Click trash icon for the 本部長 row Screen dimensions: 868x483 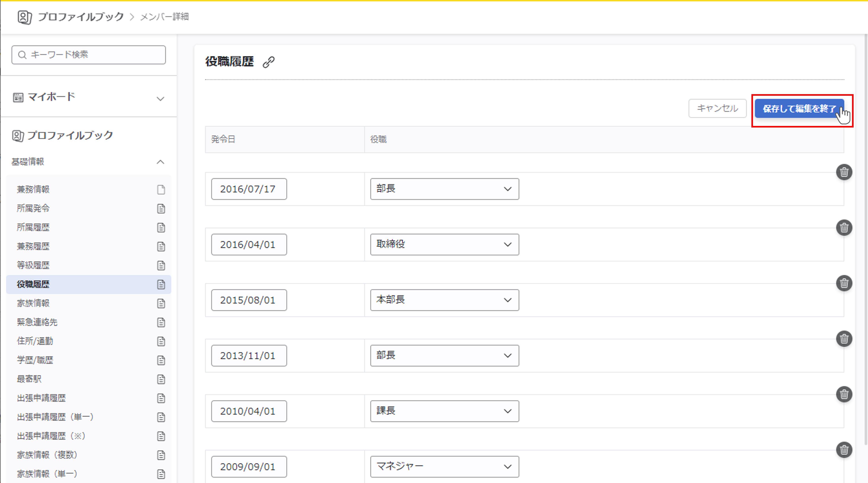[844, 283]
